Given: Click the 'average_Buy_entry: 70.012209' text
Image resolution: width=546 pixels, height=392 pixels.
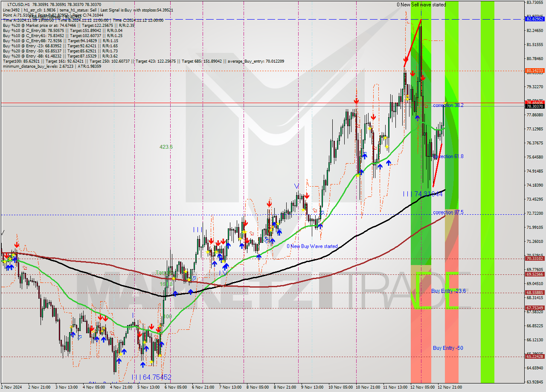Looking at the screenshot, I should click(255, 61).
